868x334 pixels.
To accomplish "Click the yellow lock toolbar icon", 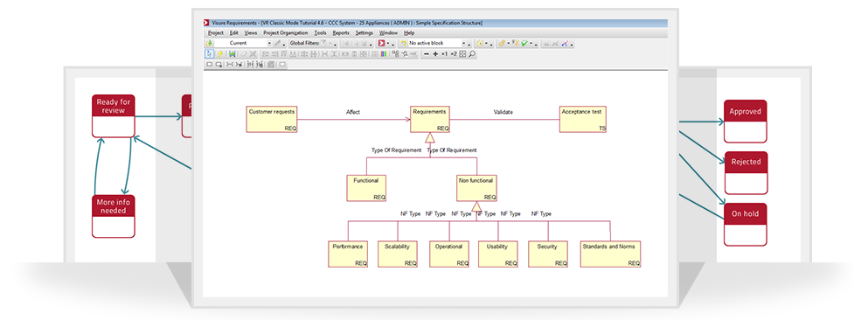I will click(x=480, y=43).
